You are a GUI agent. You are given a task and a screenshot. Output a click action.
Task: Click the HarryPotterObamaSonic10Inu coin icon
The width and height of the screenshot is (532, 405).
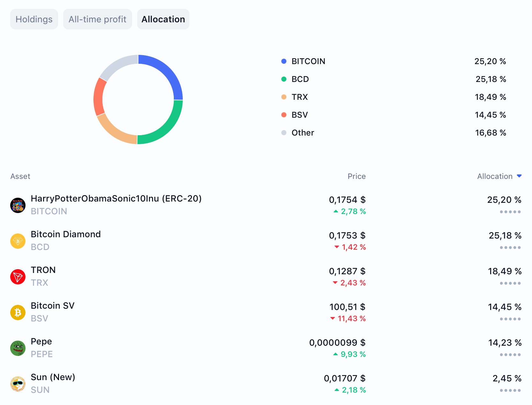(18, 205)
